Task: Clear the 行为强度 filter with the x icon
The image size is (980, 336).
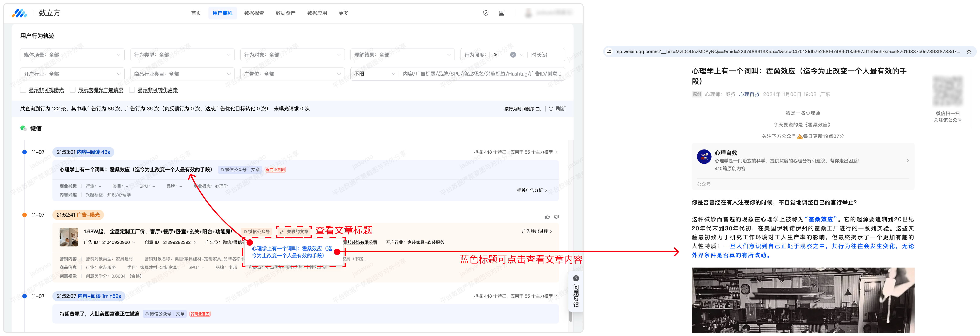Action: (513, 55)
